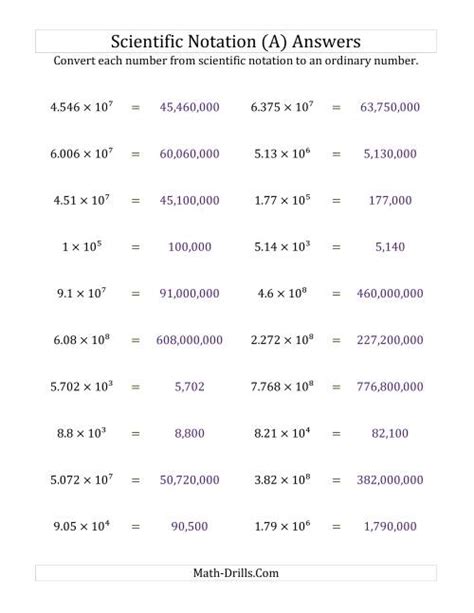Click the answer 50,720,000
The width and height of the screenshot is (474, 613).
click(189, 480)
